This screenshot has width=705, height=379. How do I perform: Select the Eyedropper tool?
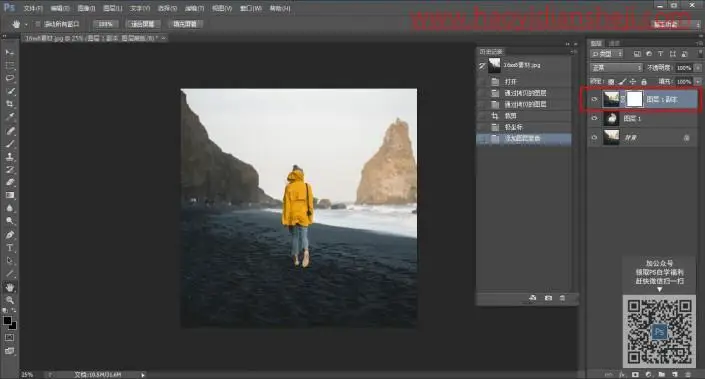tap(9, 117)
